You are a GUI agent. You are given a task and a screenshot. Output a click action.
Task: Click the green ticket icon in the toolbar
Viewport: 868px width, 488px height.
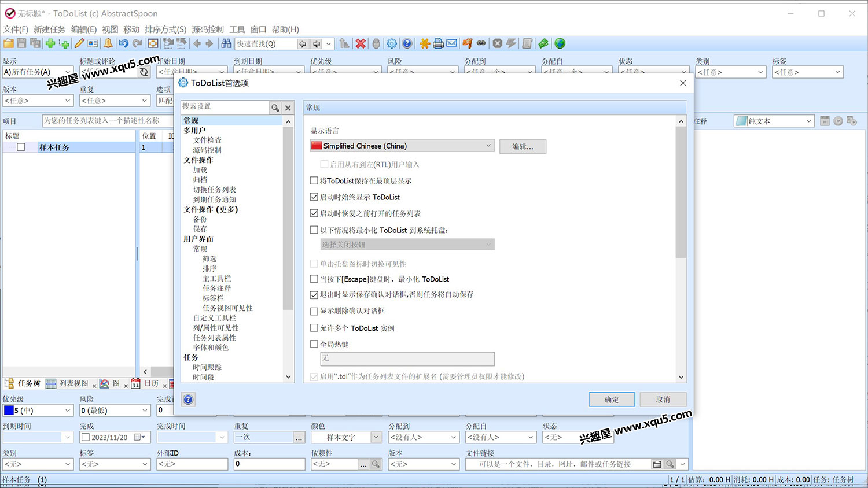point(543,43)
